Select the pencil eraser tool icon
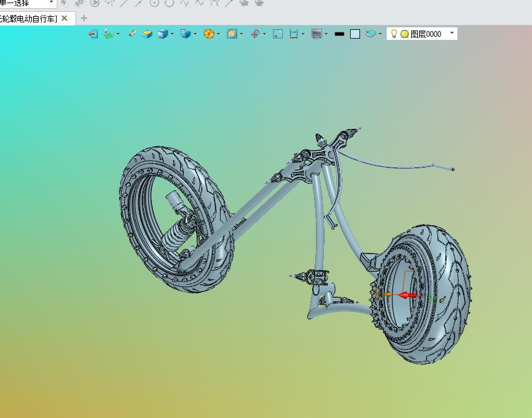 click(132, 34)
